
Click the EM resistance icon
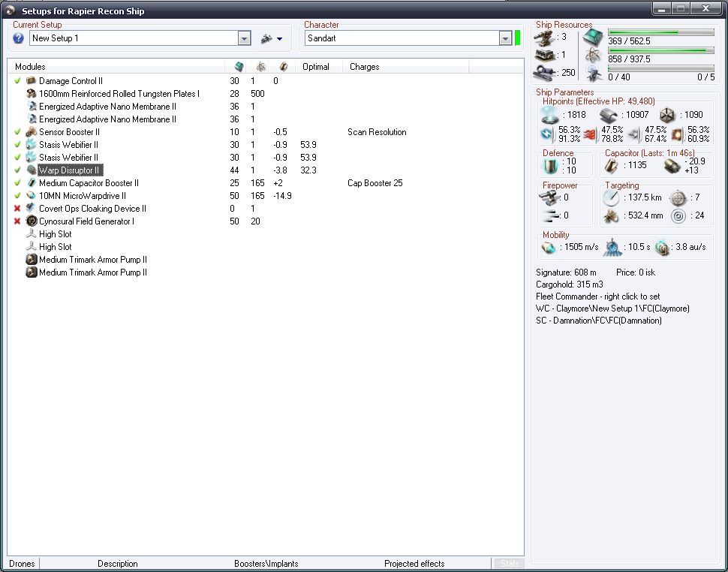click(x=546, y=134)
